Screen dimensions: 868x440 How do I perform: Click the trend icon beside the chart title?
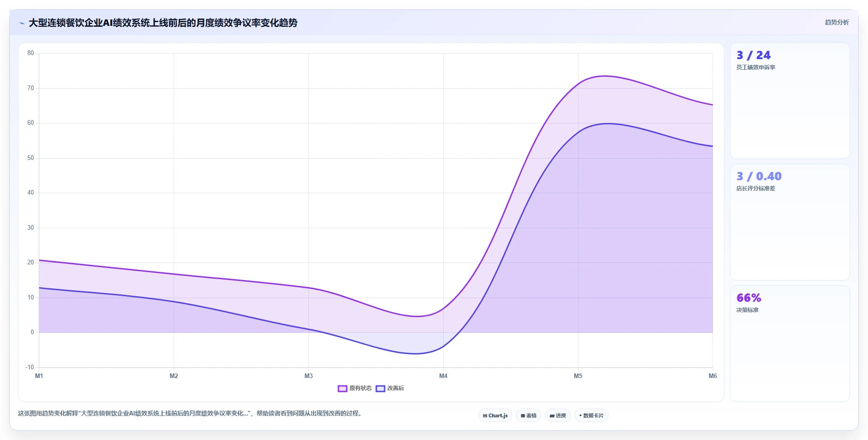pyautogui.click(x=22, y=23)
